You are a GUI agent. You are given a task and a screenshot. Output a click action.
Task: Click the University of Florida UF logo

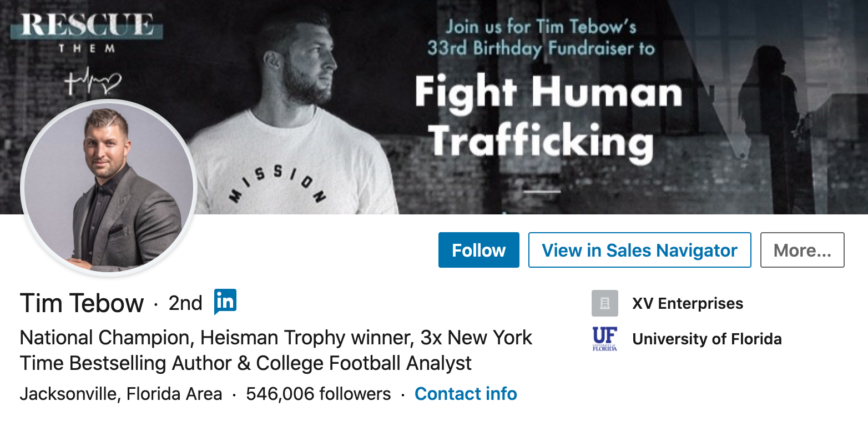(x=604, y=339)
